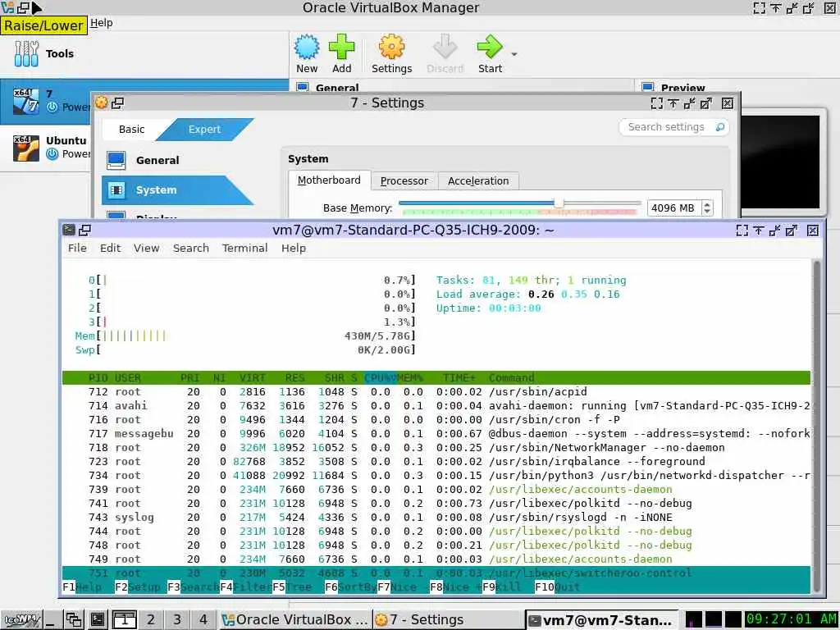Switch to workspace 2 in taskbar pager
Screen dimensions: 840x630
coord(151,620)
